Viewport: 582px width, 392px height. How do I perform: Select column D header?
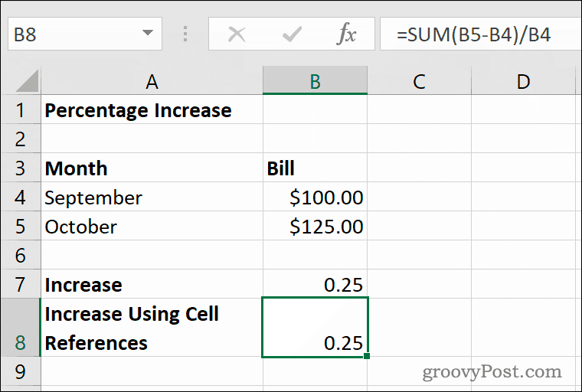click(523, 80)
